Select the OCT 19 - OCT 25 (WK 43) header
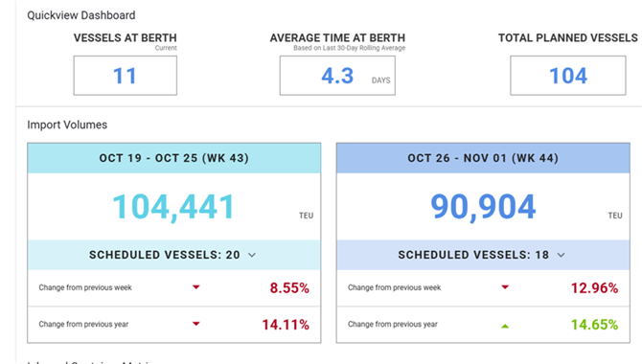642x364 pixels. tap(174, 158)
